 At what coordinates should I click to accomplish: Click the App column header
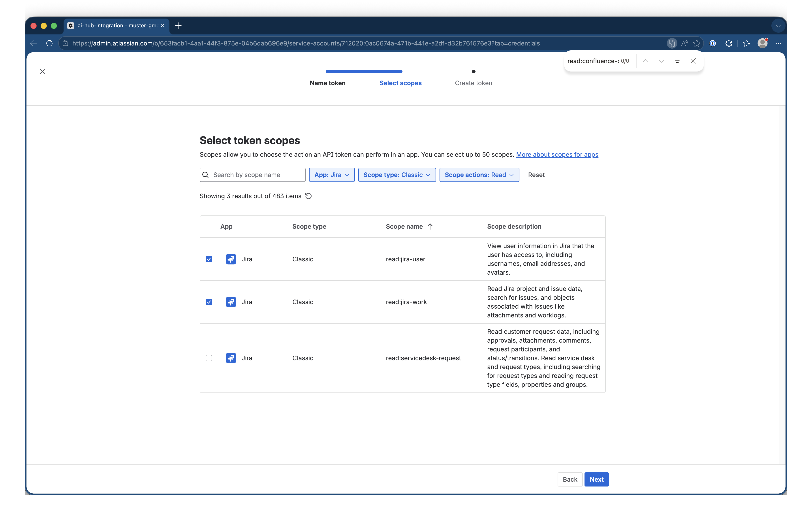click(226, 227)
